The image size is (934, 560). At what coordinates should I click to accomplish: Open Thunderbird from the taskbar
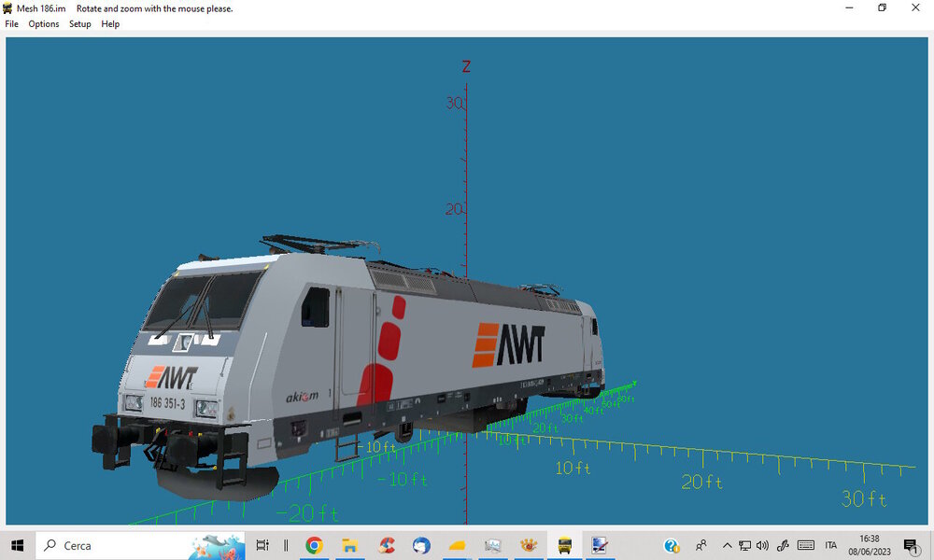coord(421,545)
